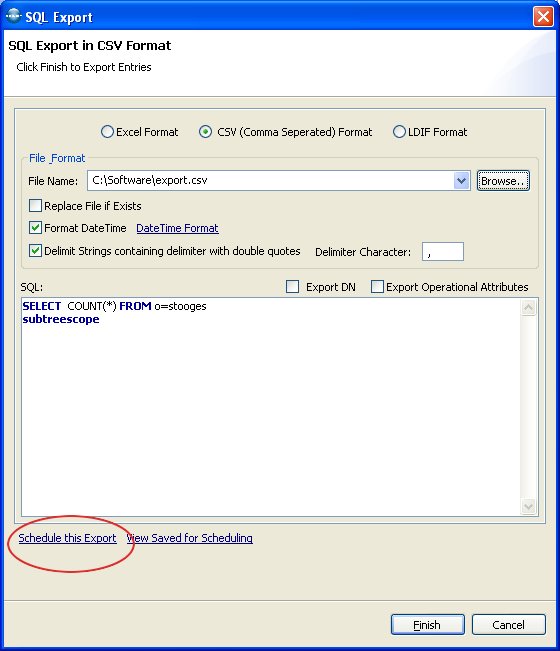Click the Cancel button
The image size is (560, 651).
[x=509, y=624]
